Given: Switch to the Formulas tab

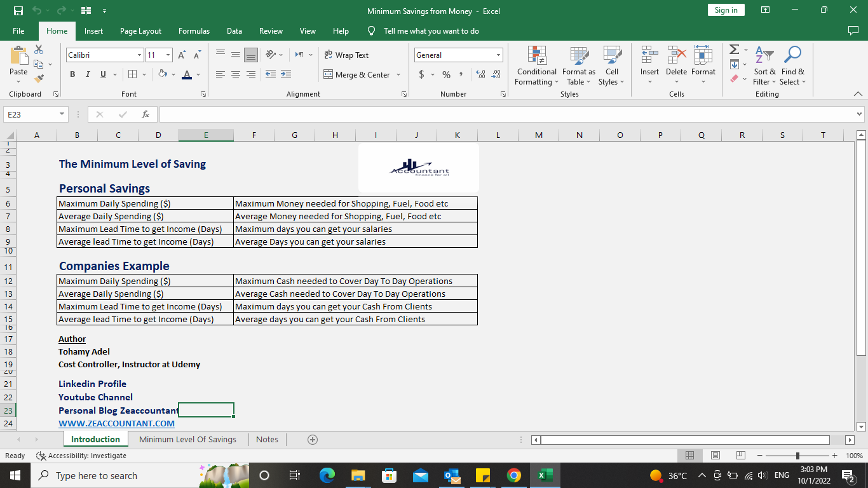Looking at the screenshot, I should coord(194,31).
